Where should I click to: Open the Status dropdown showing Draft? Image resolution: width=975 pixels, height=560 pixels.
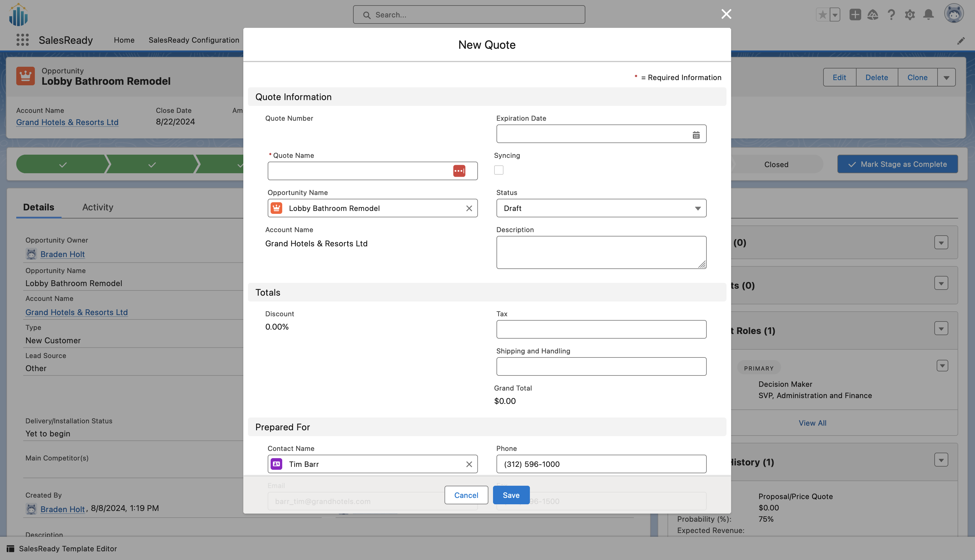coord(601,208)
